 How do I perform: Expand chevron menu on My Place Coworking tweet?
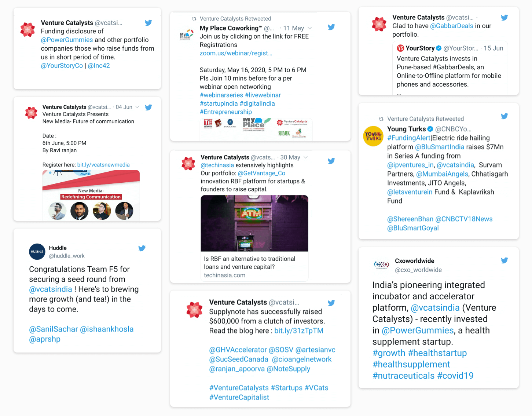(310, 28)
